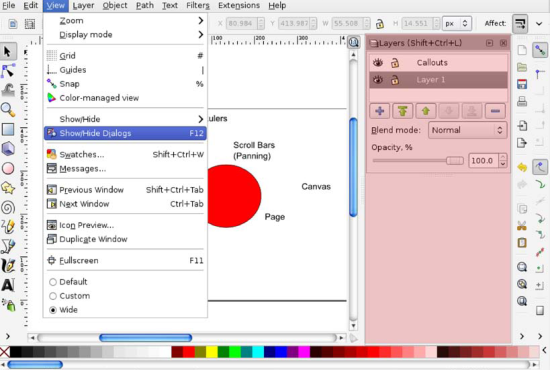Open the Blend mode Normal dropdown
550x370 pixels.
[467, 130]
